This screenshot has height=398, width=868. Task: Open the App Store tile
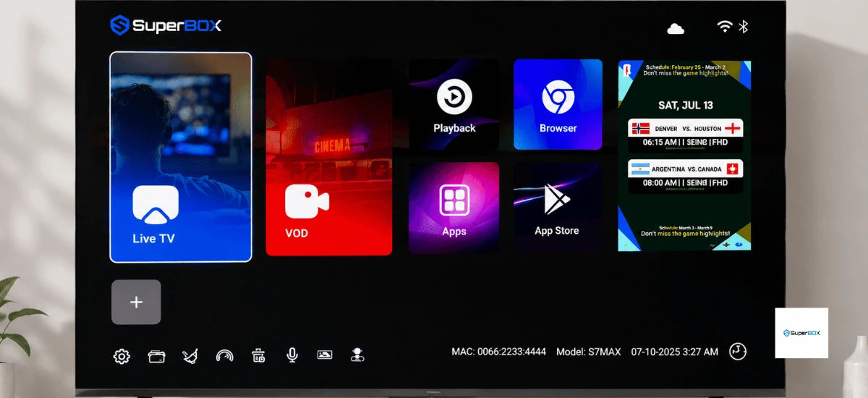pos(558,208)
